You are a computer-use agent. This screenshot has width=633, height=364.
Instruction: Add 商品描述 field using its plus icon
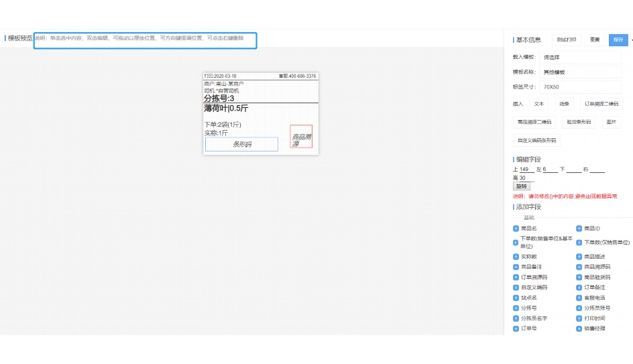(579, 257)
